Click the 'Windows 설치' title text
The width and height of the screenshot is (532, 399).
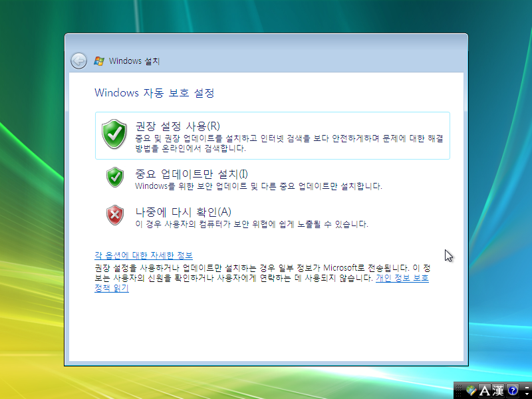coord(134,61)
